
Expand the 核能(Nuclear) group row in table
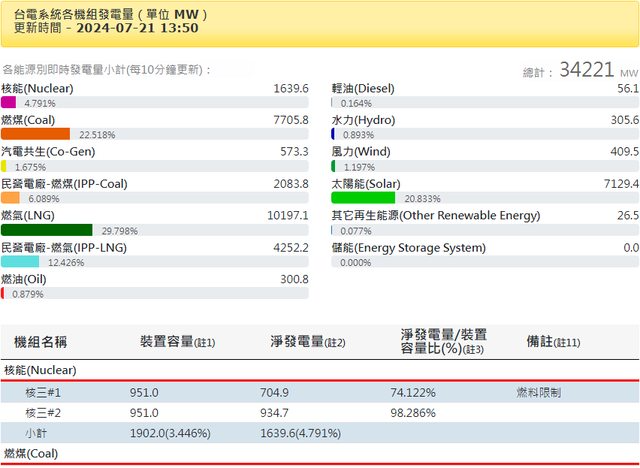pyautogui.click(x=40, y=370)
